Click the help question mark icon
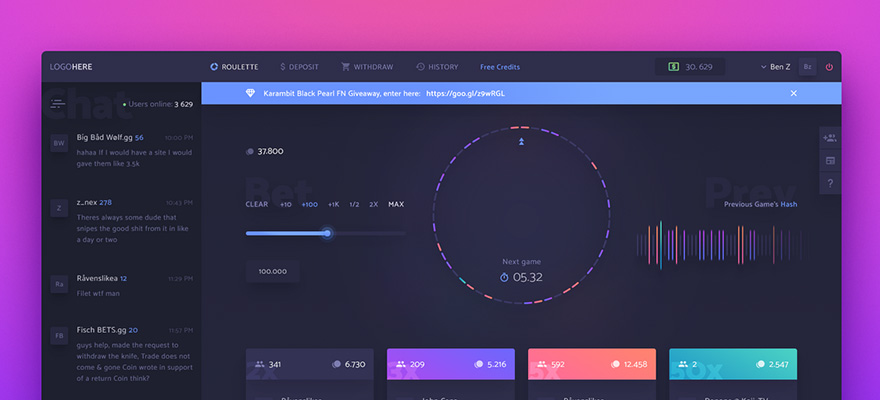This screenshot has width=880, height=400. (830, 183)
